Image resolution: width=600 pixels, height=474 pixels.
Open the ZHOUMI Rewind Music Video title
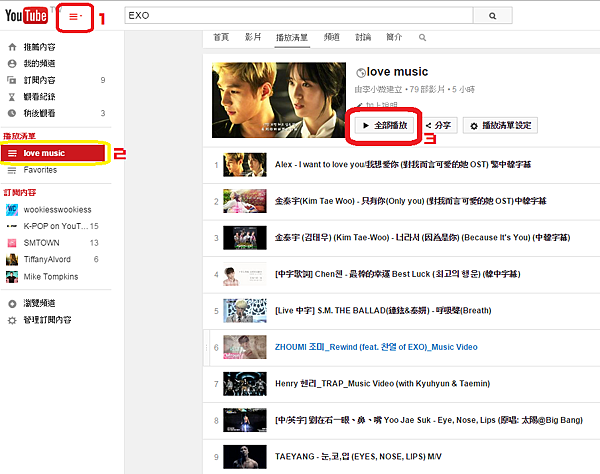pos(376,347)
